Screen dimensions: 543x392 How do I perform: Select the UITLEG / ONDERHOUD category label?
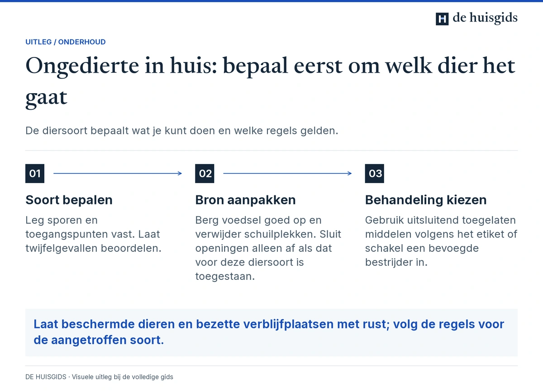coord(66,42)
